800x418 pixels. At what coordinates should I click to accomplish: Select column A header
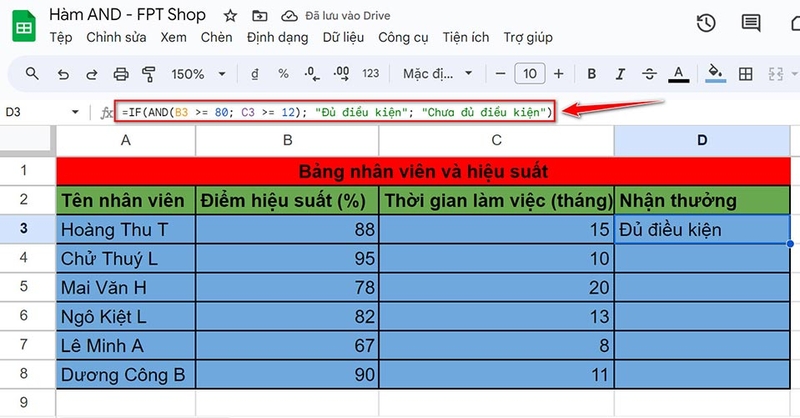point(126,140)
